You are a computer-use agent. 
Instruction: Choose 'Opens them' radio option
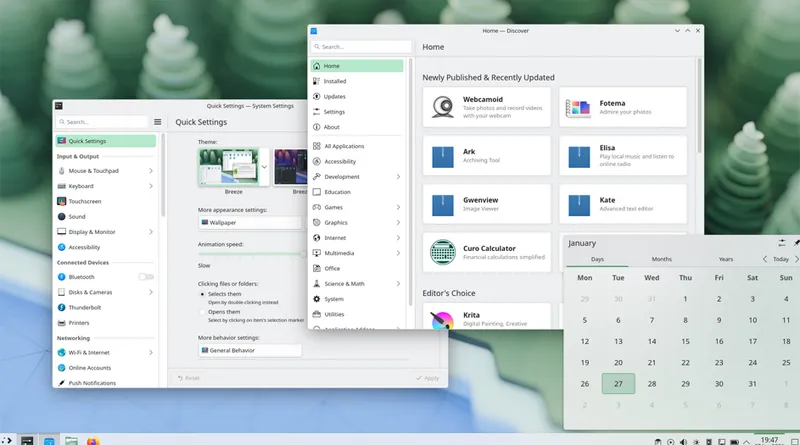202,312
